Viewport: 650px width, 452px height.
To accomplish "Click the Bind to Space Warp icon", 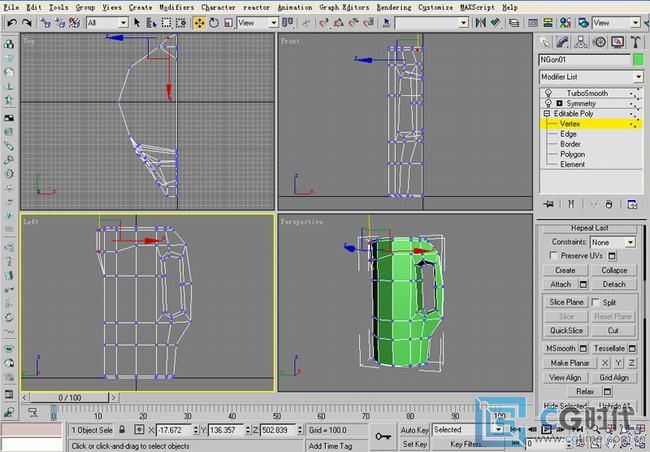I will point(74,23).
